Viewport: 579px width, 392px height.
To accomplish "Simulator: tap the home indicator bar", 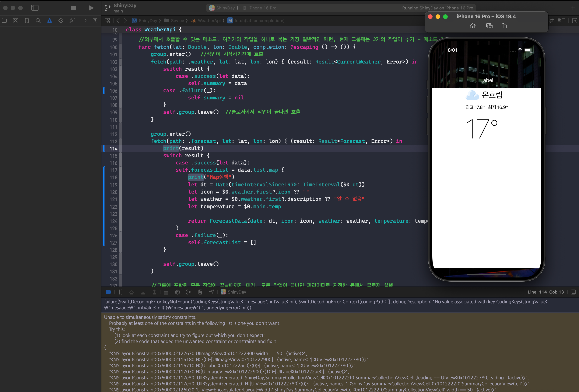I will click(x=486, y=274).
